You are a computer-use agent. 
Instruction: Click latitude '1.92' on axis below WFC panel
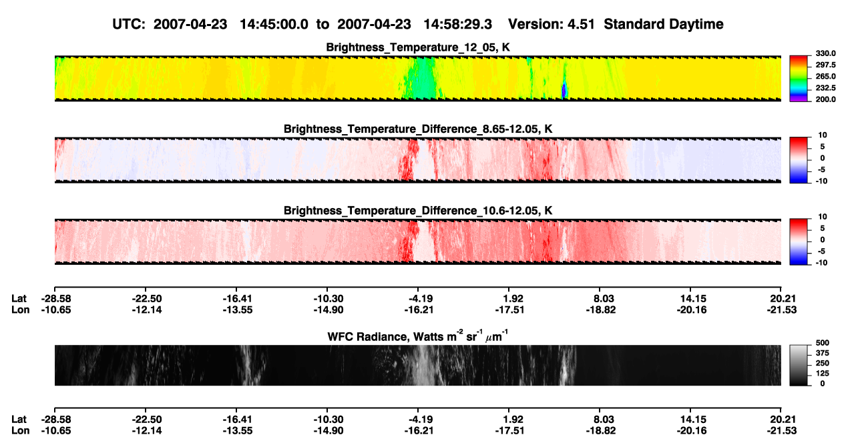point(509,420)
